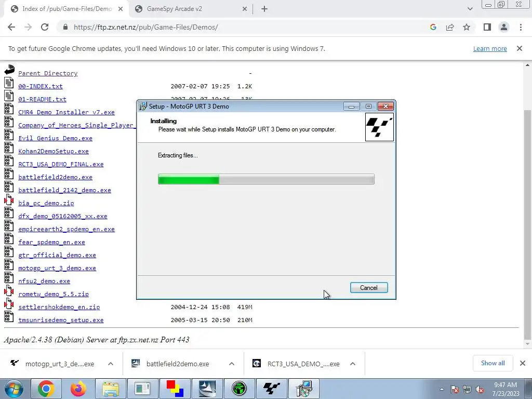Expand options for battlefield2demo.exe download
This screenshot has width=532, height=399.
tap(232, 364)
